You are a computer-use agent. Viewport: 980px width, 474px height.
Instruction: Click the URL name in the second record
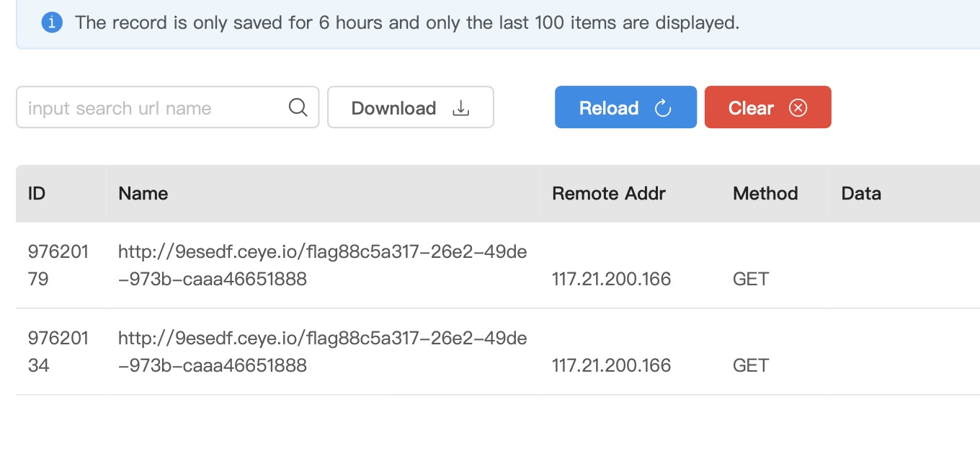(322, 352)
